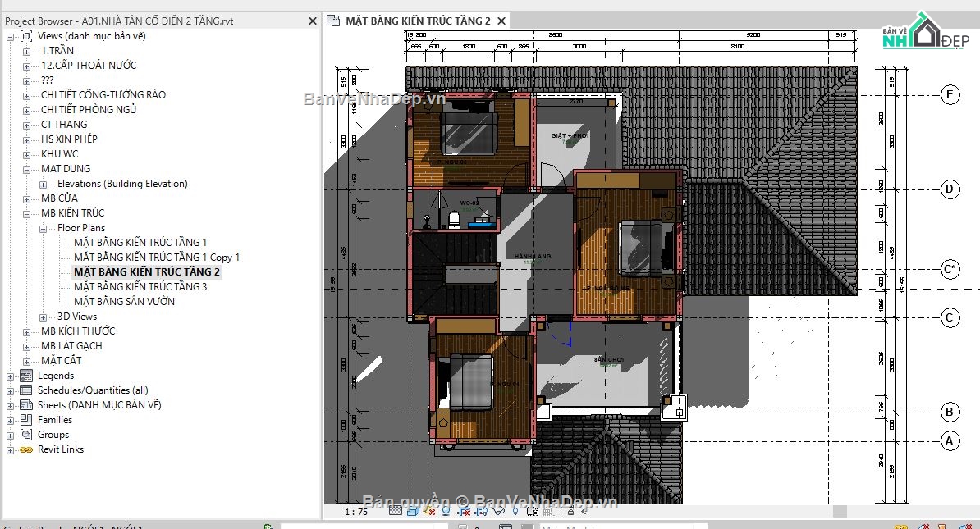Toggle the Sun Path icon
Image resolution: width=980 pixels, height=529 pixels.
[429, 513]
